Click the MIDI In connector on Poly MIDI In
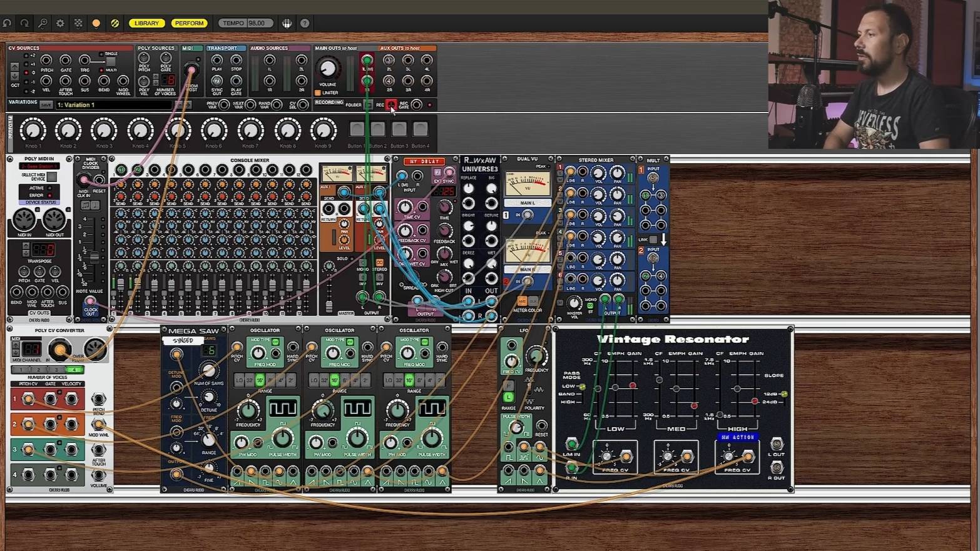This screenshot has width=980, height=551. [x=24, y=220]
